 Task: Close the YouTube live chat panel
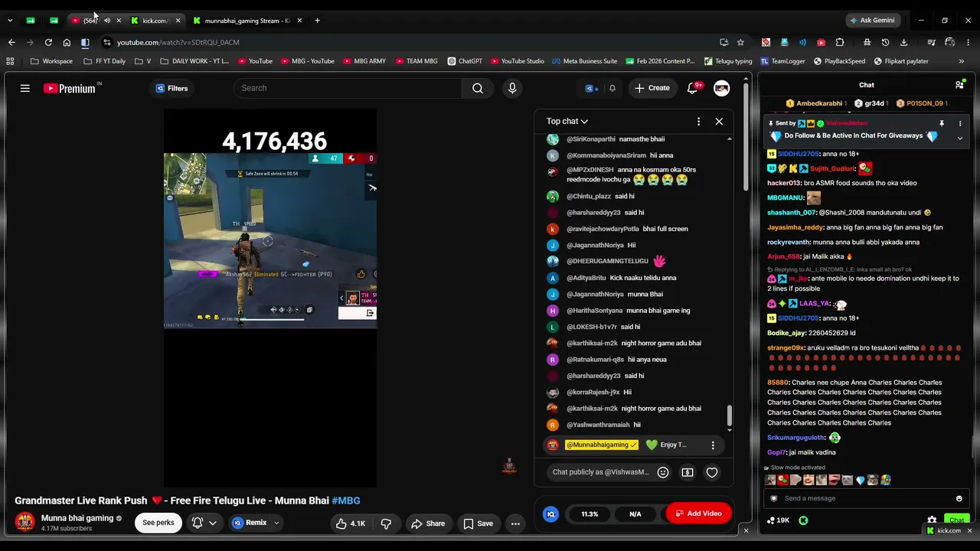[719, 121]
